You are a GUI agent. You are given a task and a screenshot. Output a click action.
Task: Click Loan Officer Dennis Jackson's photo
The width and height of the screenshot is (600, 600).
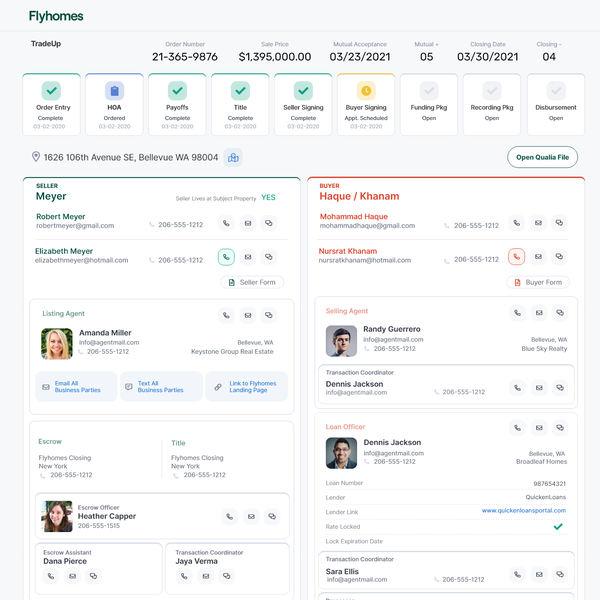tap(341, 453)
